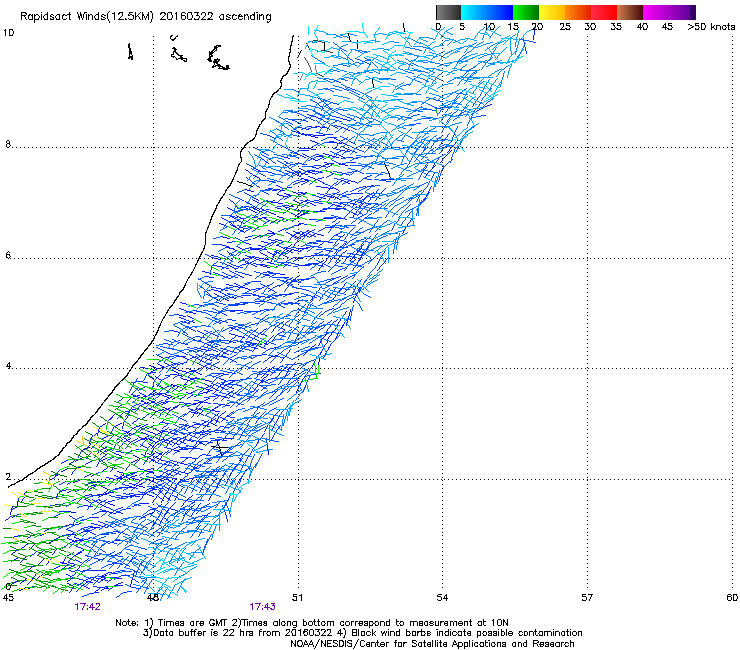Click the brown 35-40 knots legend swatch
The height and width of the screenshot is (650, 740).
pyautogui.click(x=630, y=12)
